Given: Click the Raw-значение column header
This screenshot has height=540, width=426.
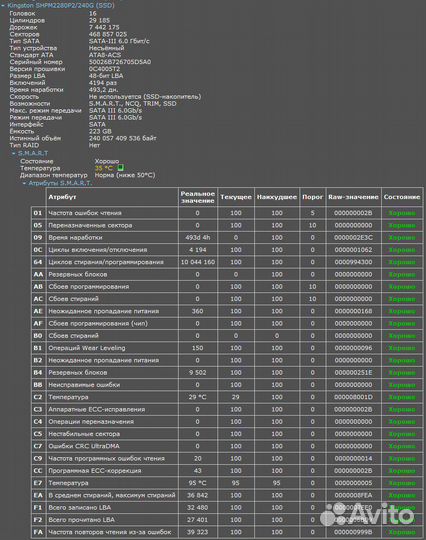Looking at the screenshot, I should 353,197.
